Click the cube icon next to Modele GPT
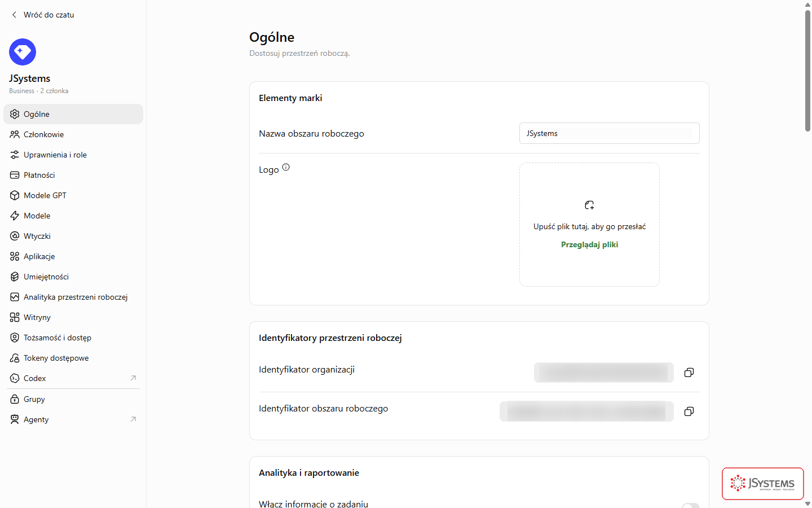 [x=15, y=195]
